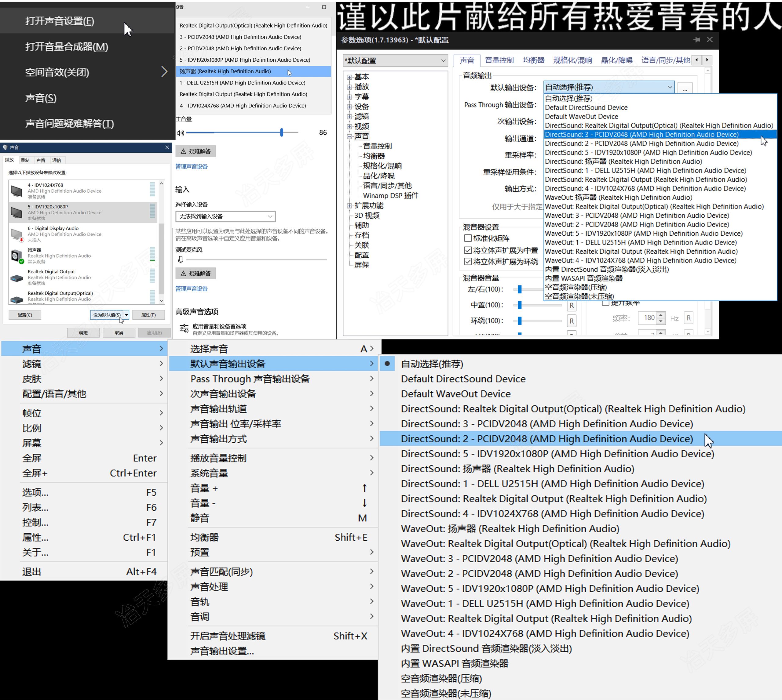Select 1 - DELL U2515H in output device list
Screen dimensions: 782x700
[x=253, y=83]
